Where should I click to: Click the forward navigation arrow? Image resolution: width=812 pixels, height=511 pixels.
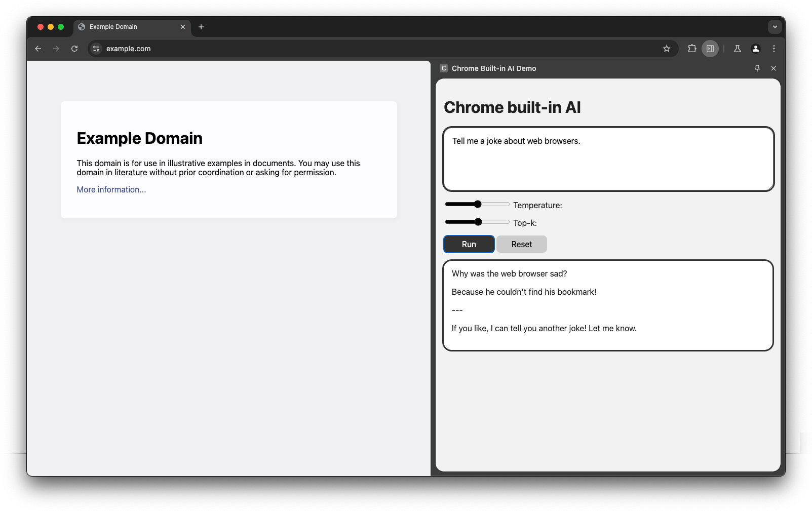[x=56, y=49]
